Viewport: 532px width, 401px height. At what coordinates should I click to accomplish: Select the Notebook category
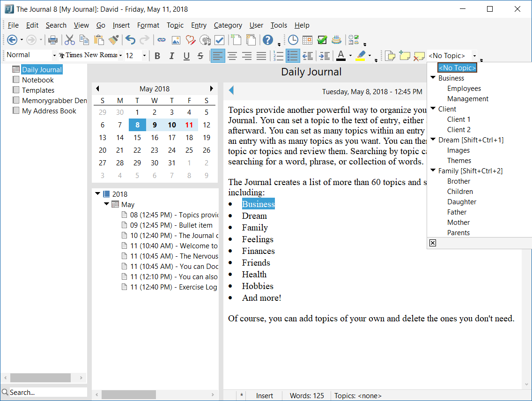point(37,80)
